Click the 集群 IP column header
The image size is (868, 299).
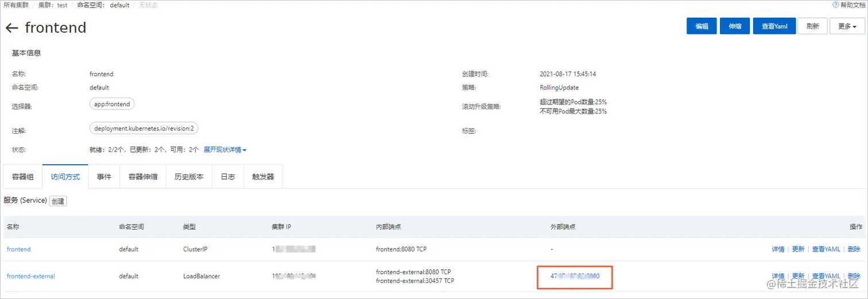(281, 227)
